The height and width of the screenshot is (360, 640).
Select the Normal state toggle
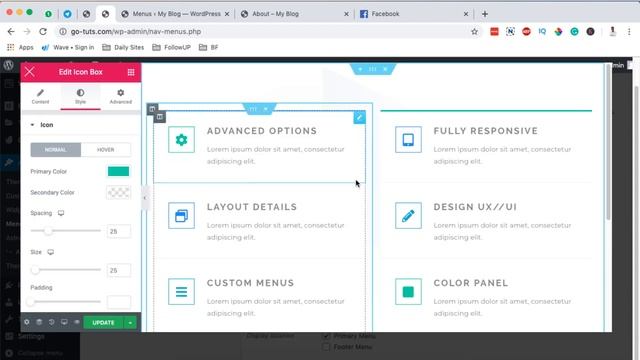(56, 150)
